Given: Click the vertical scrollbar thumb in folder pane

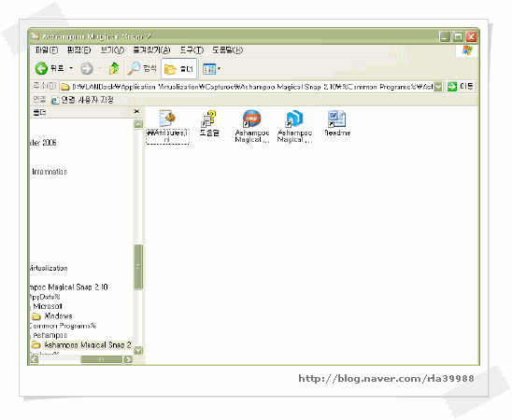Looking at the screenshot, I should point(138,267).
